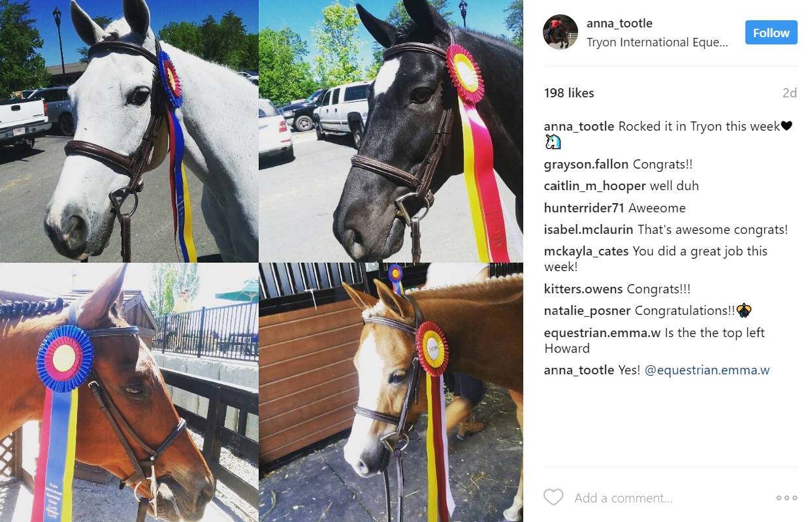Image resolution: width=812 pixels, height=522 pixels.
Task: Open grayson.fallon's profile
Action: pyautogui.click(x=586, y=165)
